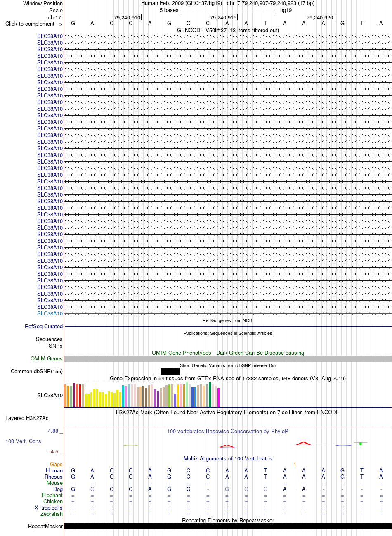
Task: Click the magenta bar in GTEx chart
Action: click(219, 398)
